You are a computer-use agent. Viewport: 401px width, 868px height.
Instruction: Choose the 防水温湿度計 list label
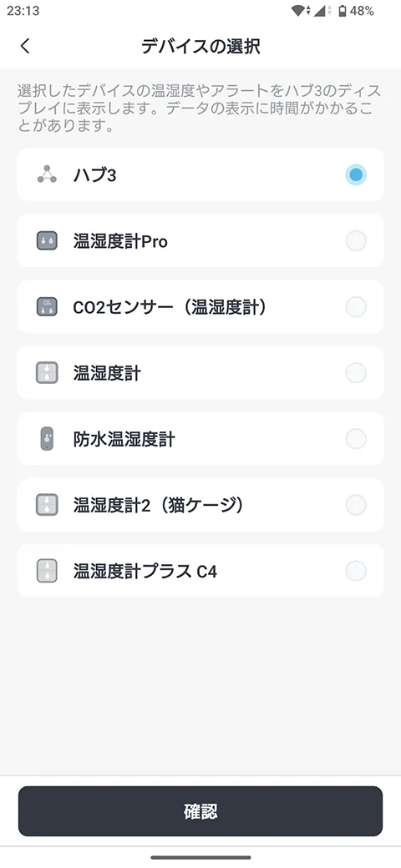click(x=124, y=440)
